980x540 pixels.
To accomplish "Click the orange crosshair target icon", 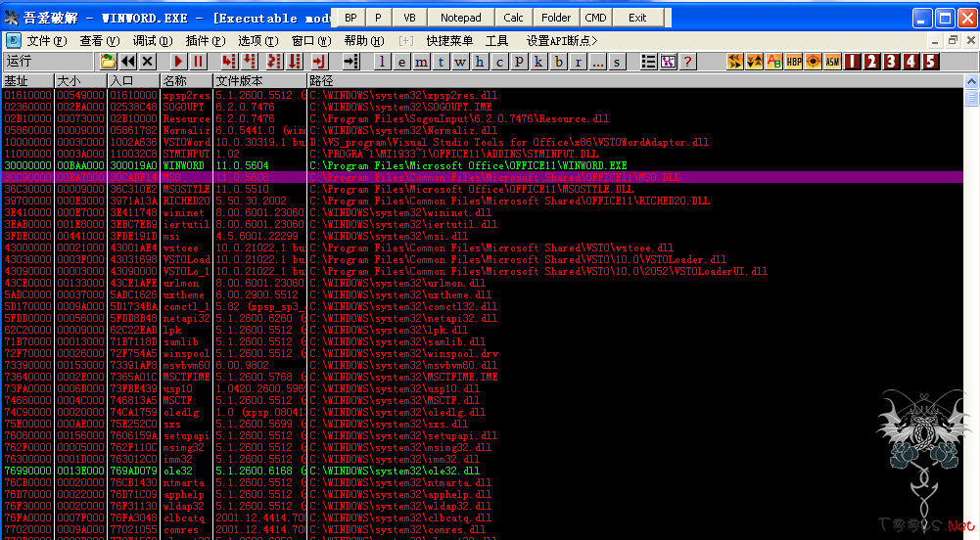I will pyautogui.click(x=814, y=62).
